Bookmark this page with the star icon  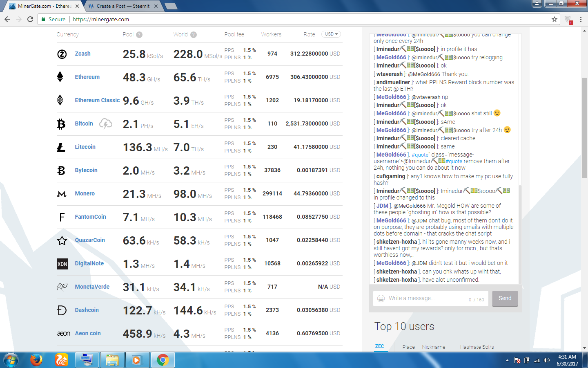[x=555, y=19]
